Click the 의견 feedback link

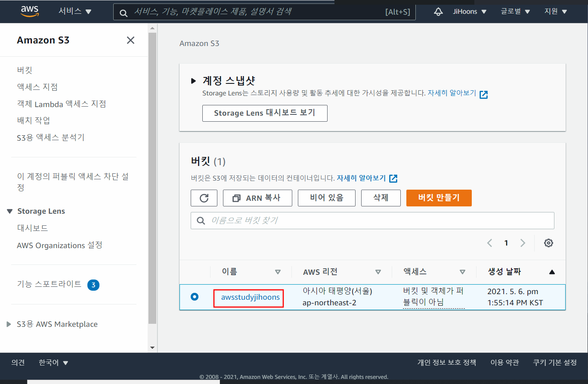click(18, 362)
